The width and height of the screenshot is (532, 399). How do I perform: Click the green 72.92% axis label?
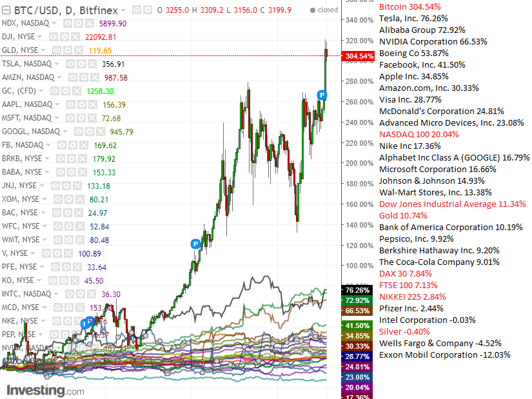point(357,300)
